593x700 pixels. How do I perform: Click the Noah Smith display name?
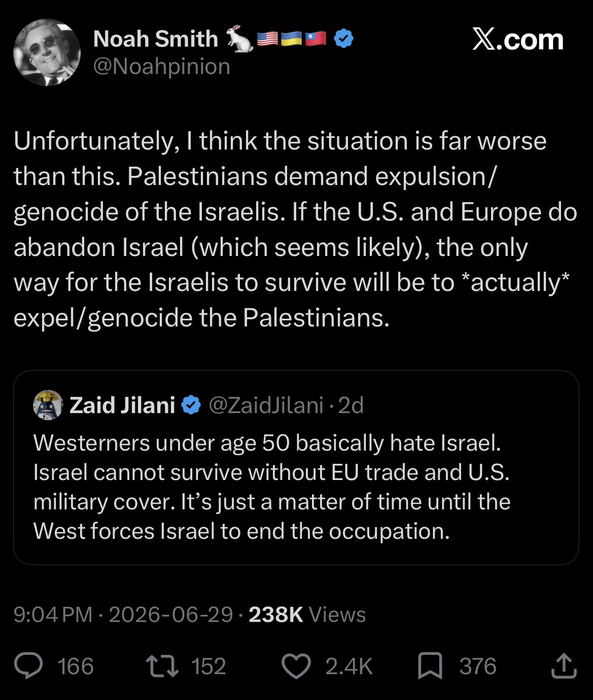[x=156, y=39]
